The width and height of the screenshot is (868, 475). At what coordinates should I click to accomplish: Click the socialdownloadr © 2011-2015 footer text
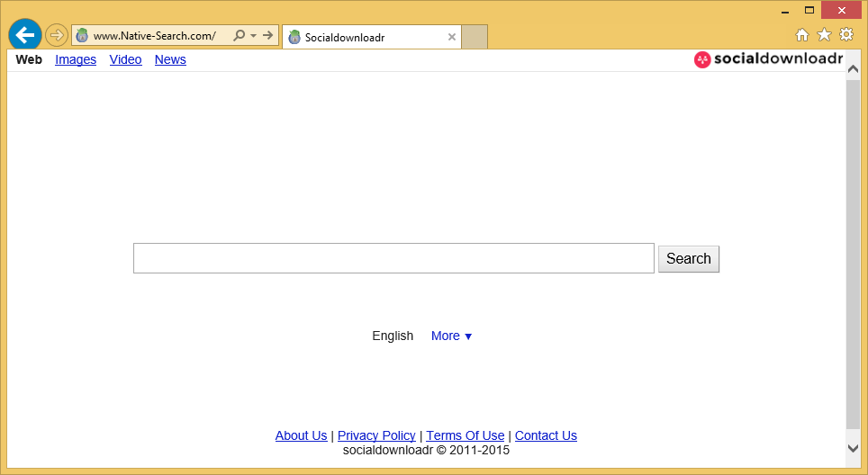[426, 450]
